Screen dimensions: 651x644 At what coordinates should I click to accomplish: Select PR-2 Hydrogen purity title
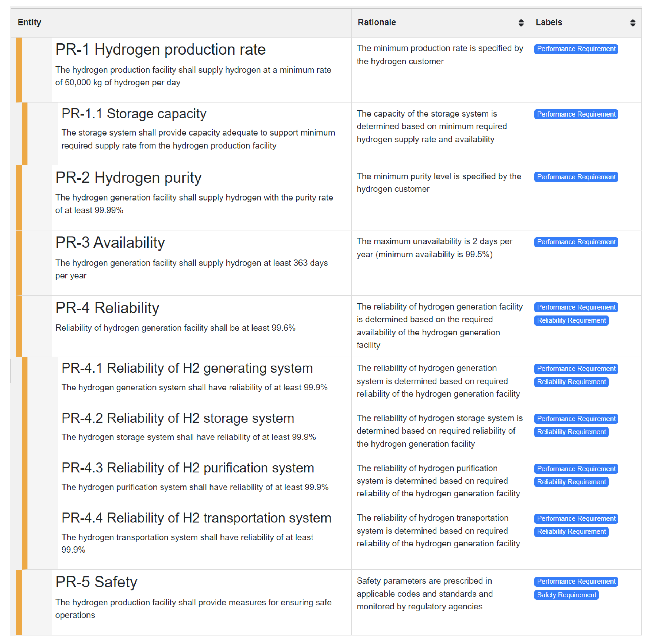pyautogui.click(x=128, y=178)
